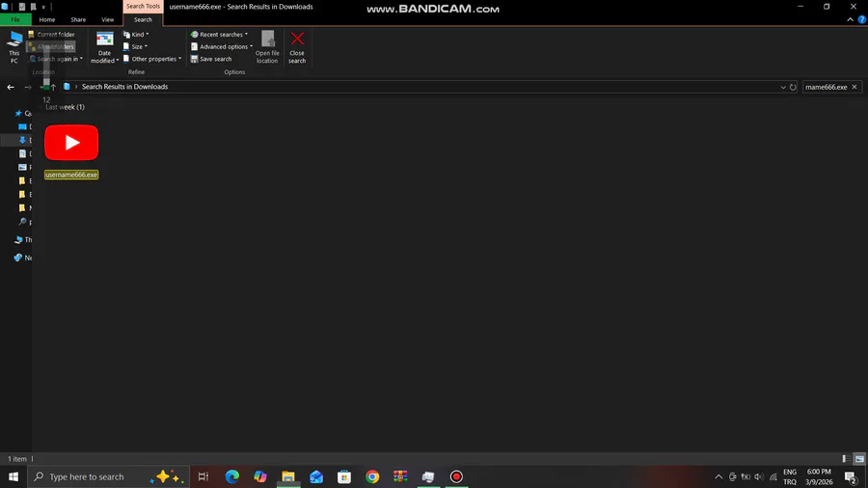
Task: Open Task View on taskbar
Action: [x=203, y=476]
